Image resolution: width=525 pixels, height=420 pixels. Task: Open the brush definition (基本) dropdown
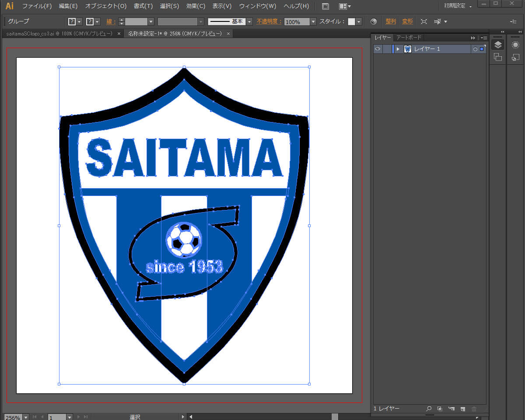pos(249,21)
